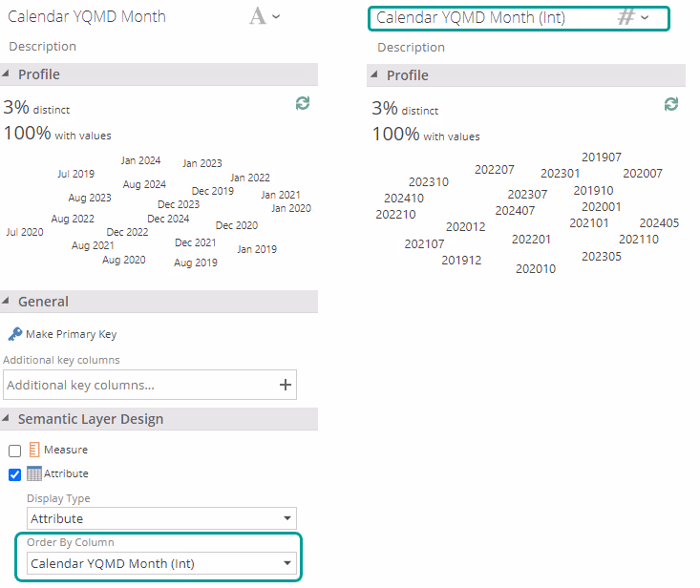Click the Make Primary Key link
The width and height of the screenshot is (700, 588).
click(x=71, y=334)
